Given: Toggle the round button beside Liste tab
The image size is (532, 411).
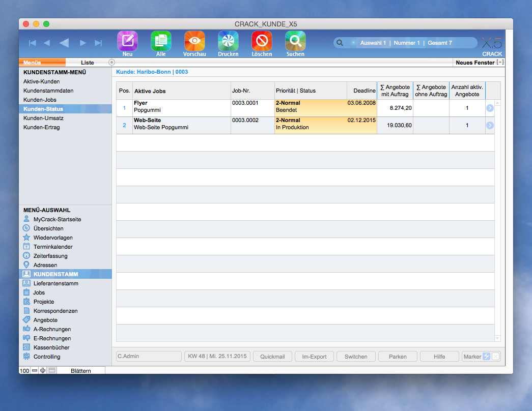Looking at the screenshot, I should coord(112,63).
